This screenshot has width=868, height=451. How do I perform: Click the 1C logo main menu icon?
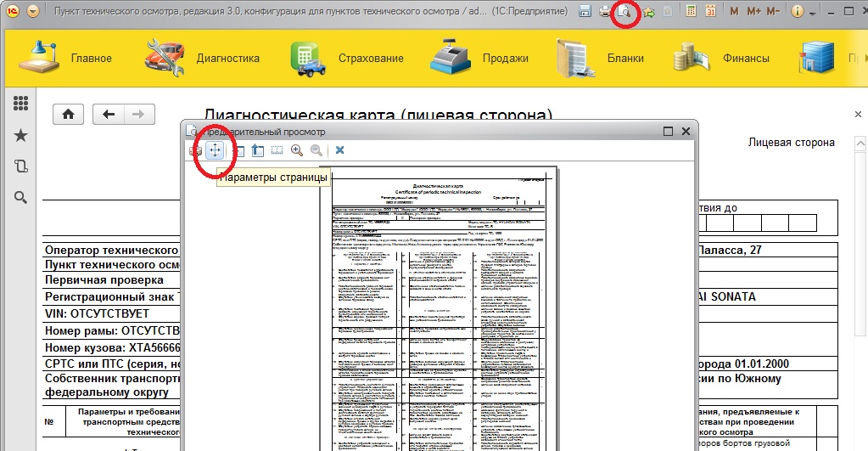[13, 11]
